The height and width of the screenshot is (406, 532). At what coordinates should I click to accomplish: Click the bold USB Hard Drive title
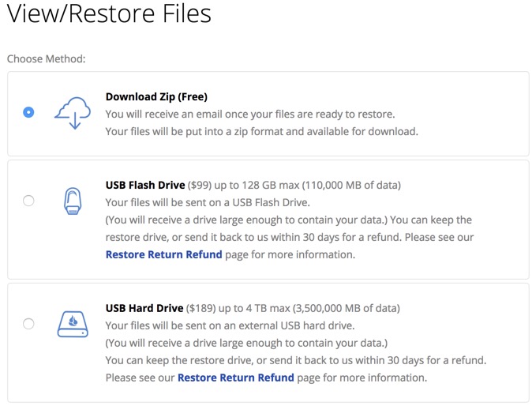coord(144,308)
